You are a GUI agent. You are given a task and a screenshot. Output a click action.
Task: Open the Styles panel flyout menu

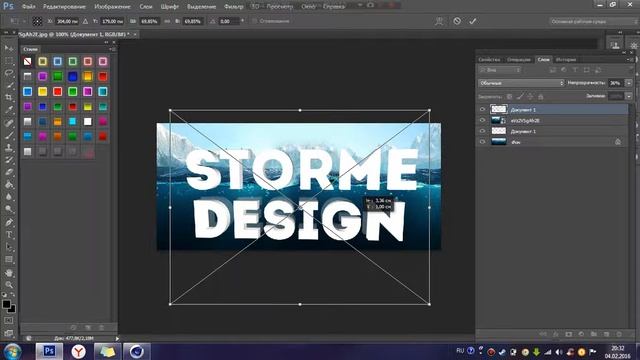pos(112,49)
